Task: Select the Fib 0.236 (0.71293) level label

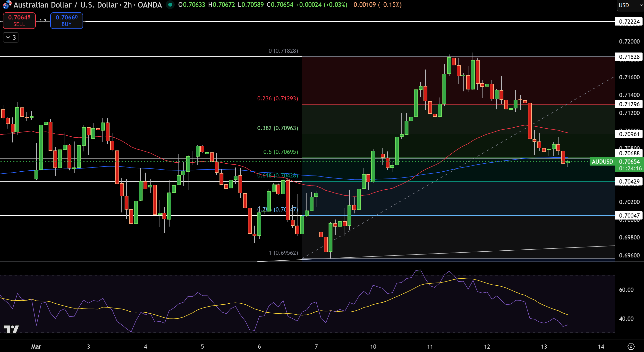Action: point(278,98)
